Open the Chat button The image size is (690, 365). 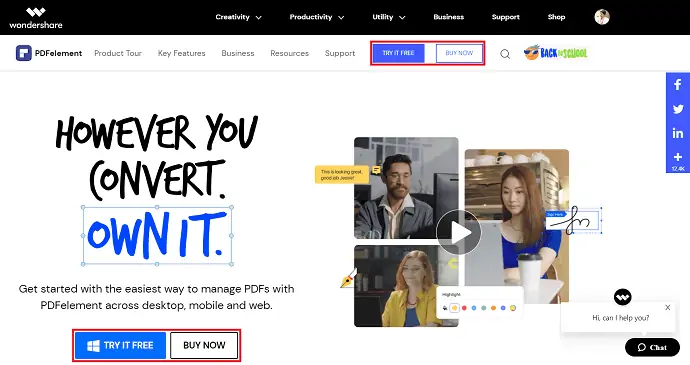pyautogui.click(x=652, y=347)
